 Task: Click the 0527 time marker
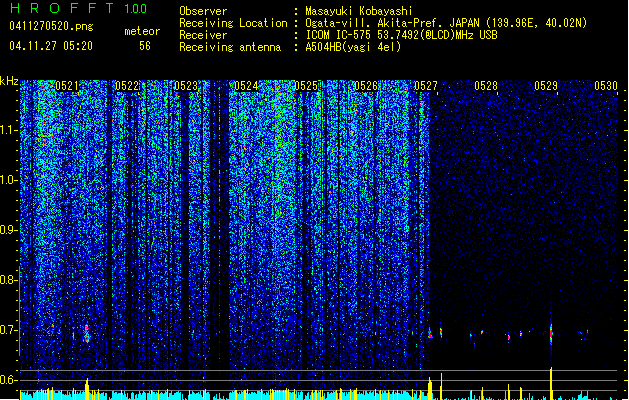tap(426, 86)
